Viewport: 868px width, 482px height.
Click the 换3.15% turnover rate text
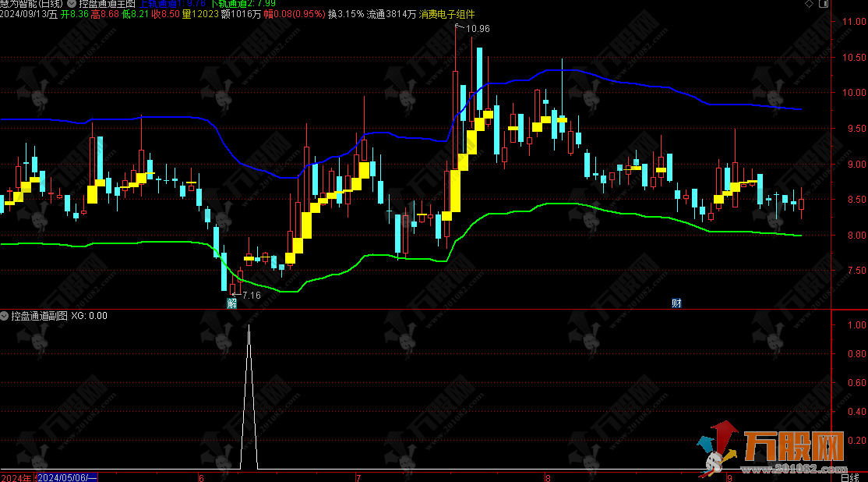346,14
